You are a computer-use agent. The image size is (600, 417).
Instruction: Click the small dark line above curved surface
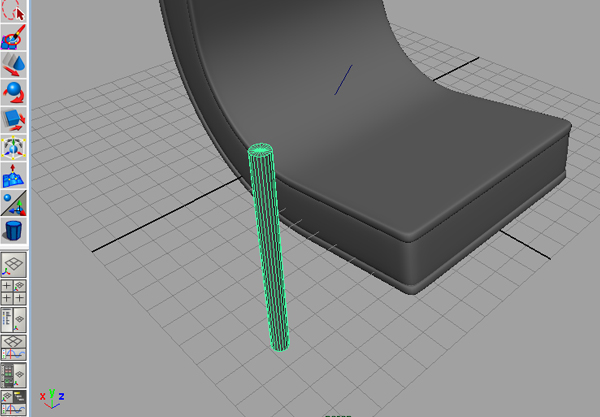(343, 80)
